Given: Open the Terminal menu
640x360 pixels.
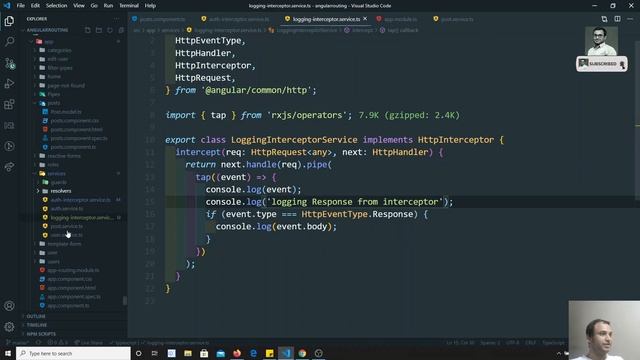Looking at the screenshot, I should click(129, 6).
